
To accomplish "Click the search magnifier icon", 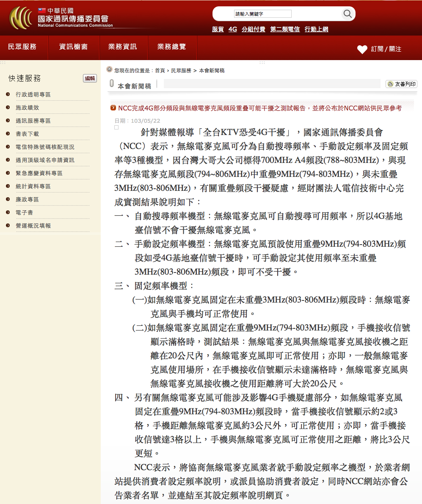I will (x=348, y=14).
